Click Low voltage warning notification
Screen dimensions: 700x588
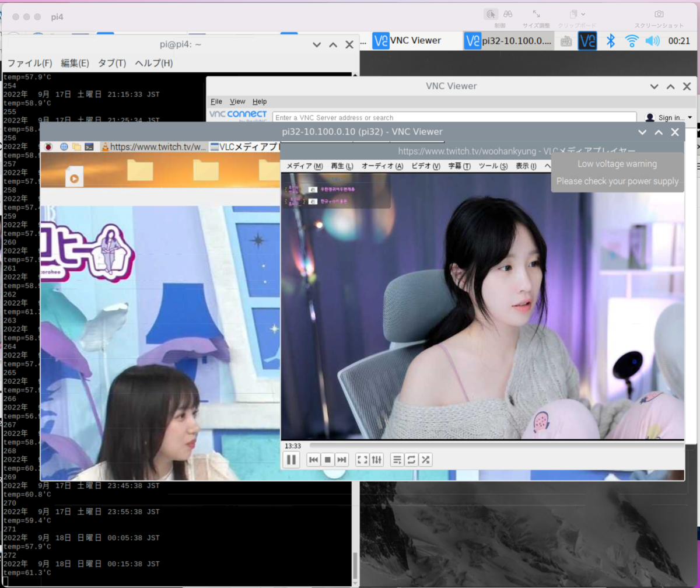pyautogui.click(x=617, y=172)
